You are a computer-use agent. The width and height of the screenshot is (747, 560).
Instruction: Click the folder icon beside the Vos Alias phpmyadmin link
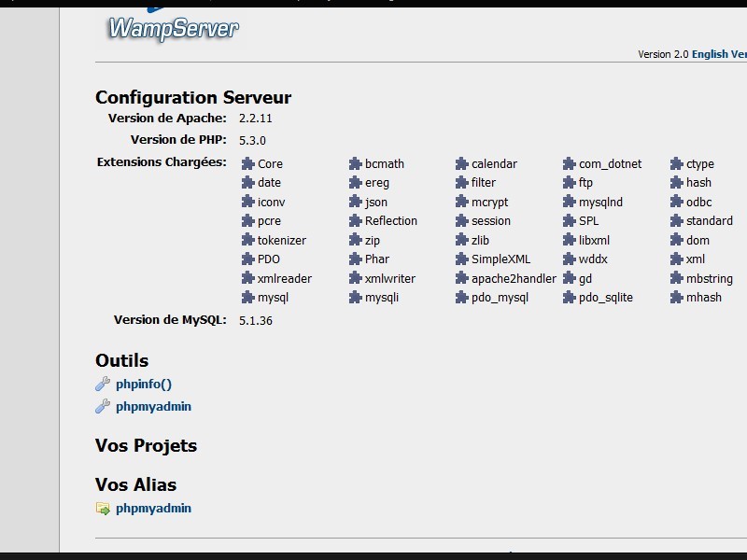coord(103,509)
